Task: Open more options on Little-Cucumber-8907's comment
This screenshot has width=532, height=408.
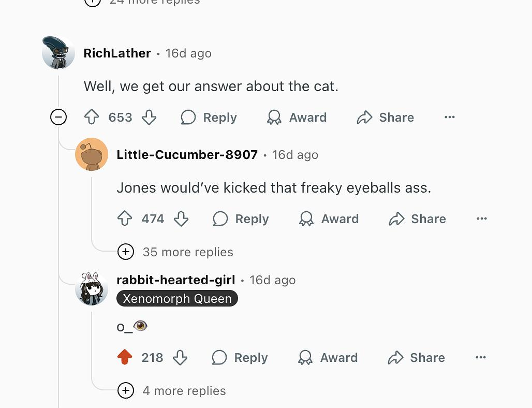Action: [482, 219]
